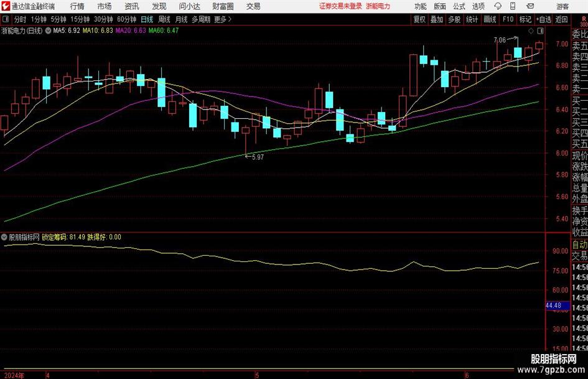Click the 游客 guest account label
The width and height of the screenshot is (588, 379).
click(562, 6)
